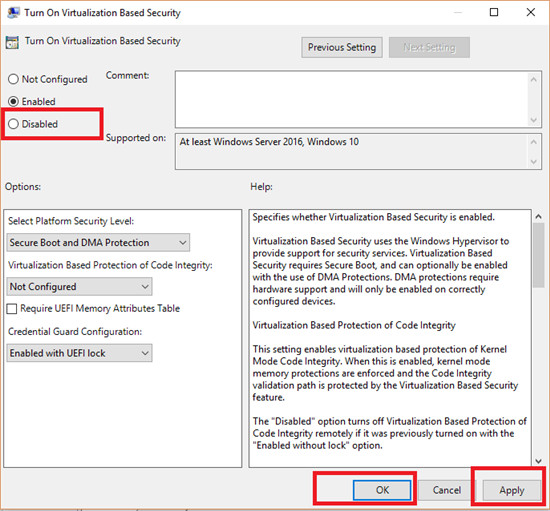Viewport: 550px width, 511px height.
Task: Confirm changes with the OK button
Action: pyautogui.click(x=382, y=490)
